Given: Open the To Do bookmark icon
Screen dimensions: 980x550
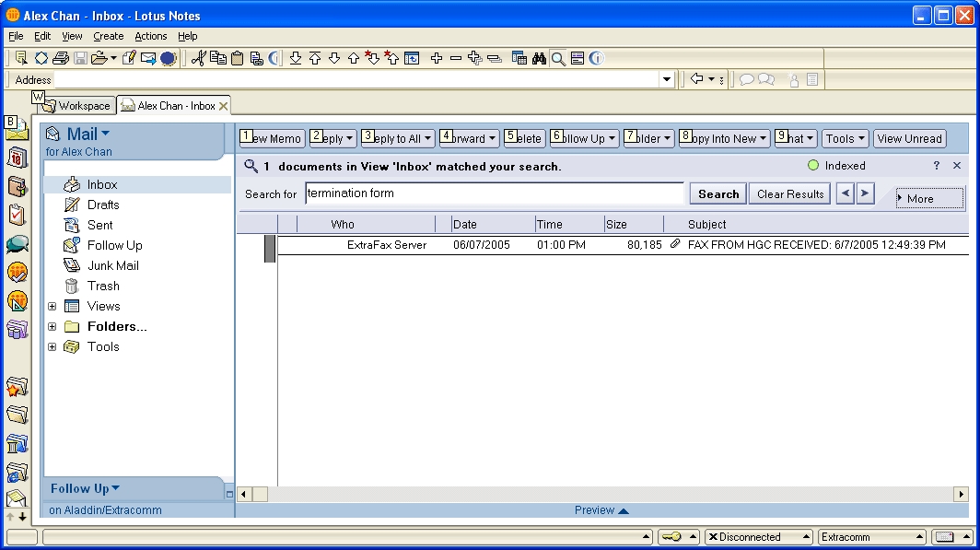Looking at the screenshot, I should (17, 215).
